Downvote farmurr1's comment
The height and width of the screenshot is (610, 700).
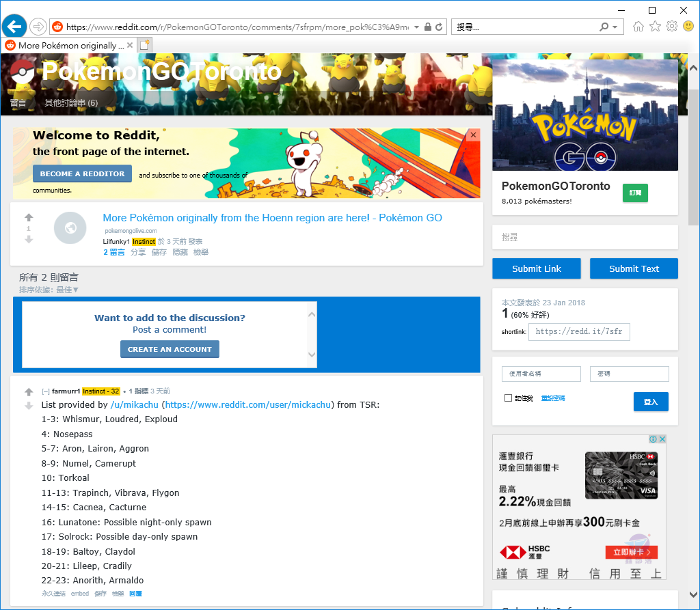29,406
